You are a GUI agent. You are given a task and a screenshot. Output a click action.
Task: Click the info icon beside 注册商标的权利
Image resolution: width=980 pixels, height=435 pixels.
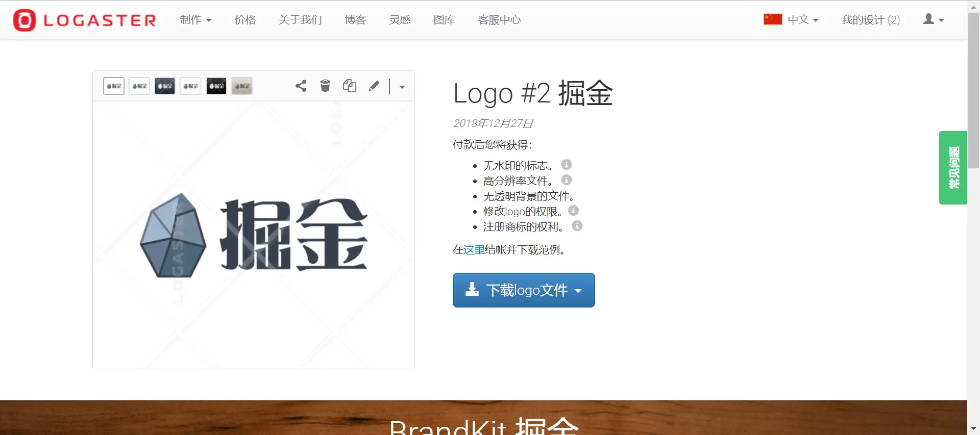577,226
